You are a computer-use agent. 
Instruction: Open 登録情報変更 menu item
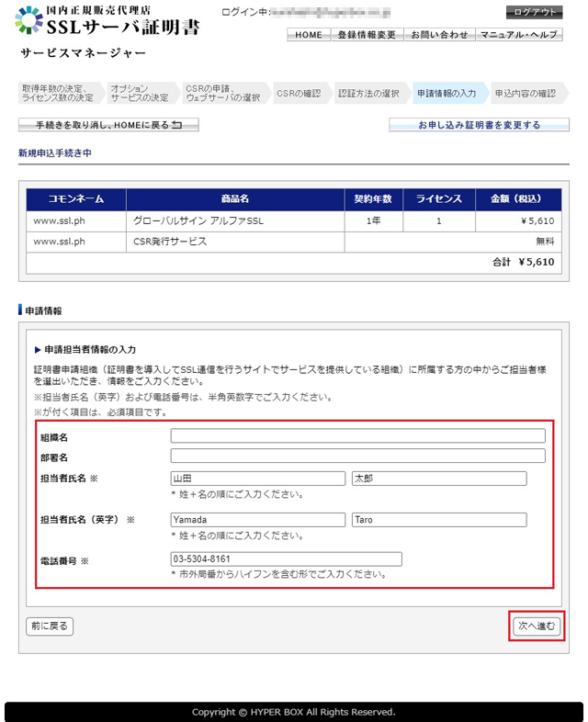367,35
